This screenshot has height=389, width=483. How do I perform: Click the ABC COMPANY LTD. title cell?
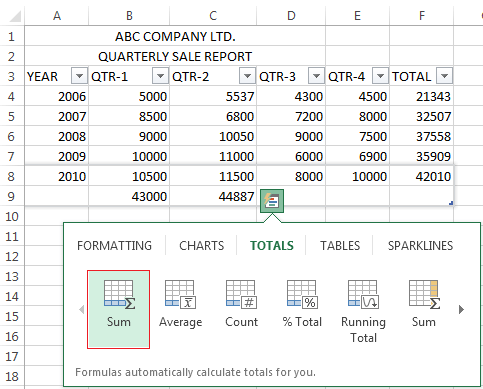175,36
